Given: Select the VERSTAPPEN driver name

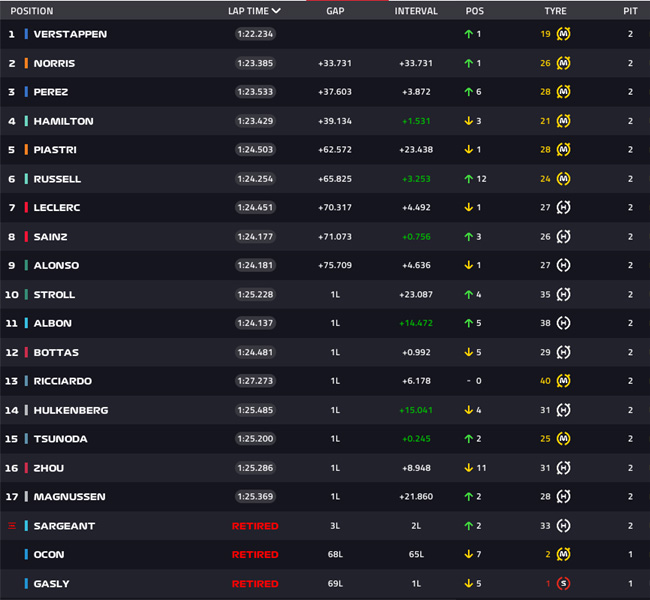Looking at the screenshot, I should point(70,34).
